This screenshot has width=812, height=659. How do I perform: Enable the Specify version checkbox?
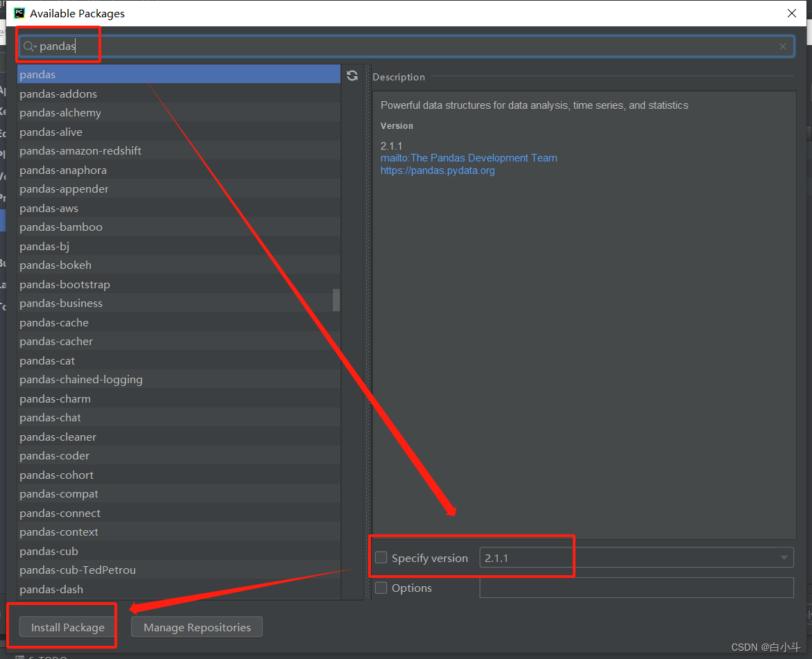coord(381,558)
